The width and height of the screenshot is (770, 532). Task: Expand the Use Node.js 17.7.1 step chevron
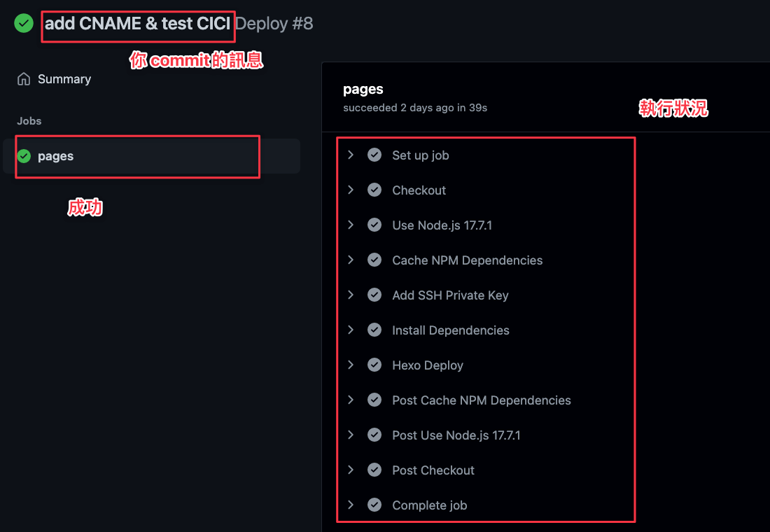(351, 225)
